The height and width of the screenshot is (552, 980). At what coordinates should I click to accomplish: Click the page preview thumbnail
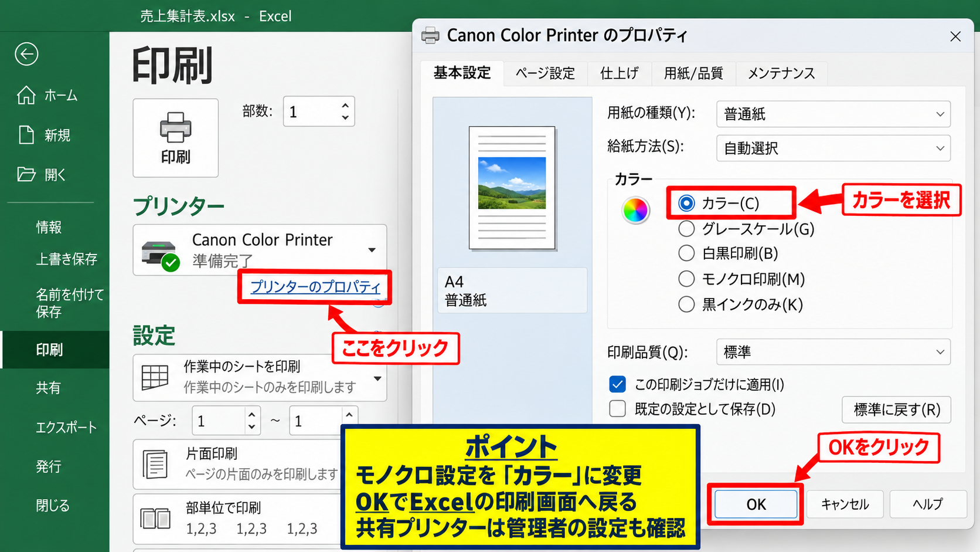click(512, 188)
